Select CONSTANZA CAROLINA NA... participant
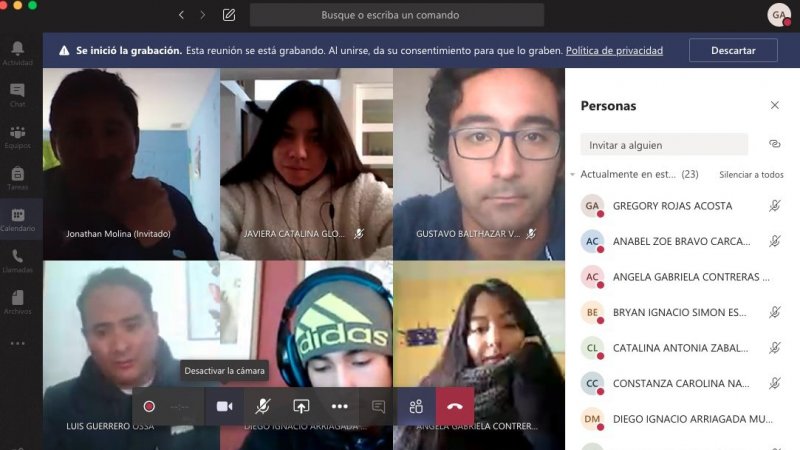800x450 pixels. (682, 383)
